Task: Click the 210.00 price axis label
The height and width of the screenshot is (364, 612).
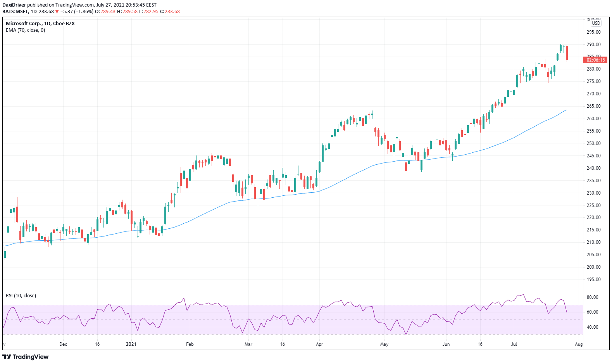Action: coord(593,242)
